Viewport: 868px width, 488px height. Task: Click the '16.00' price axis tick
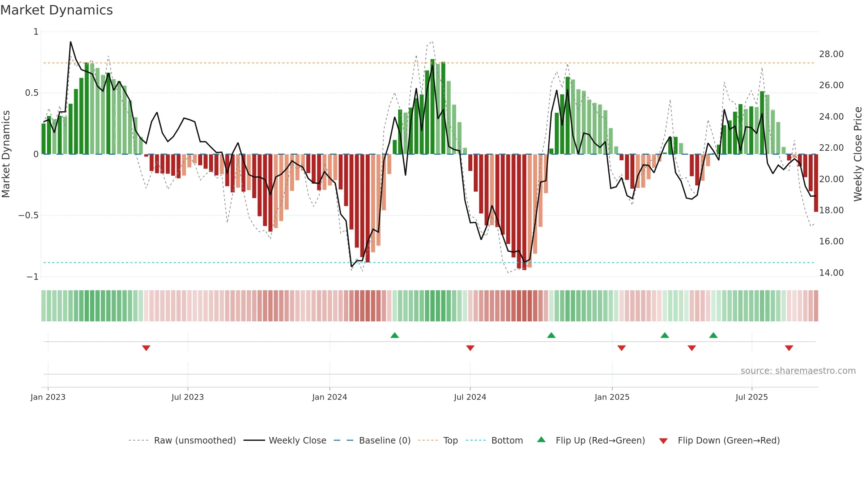pyautogui.click(x=831, y=241)
